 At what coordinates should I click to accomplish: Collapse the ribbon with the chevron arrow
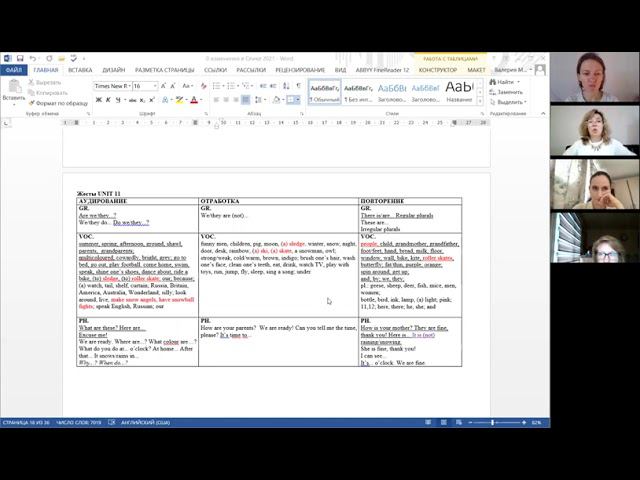(x=543, y=113)
